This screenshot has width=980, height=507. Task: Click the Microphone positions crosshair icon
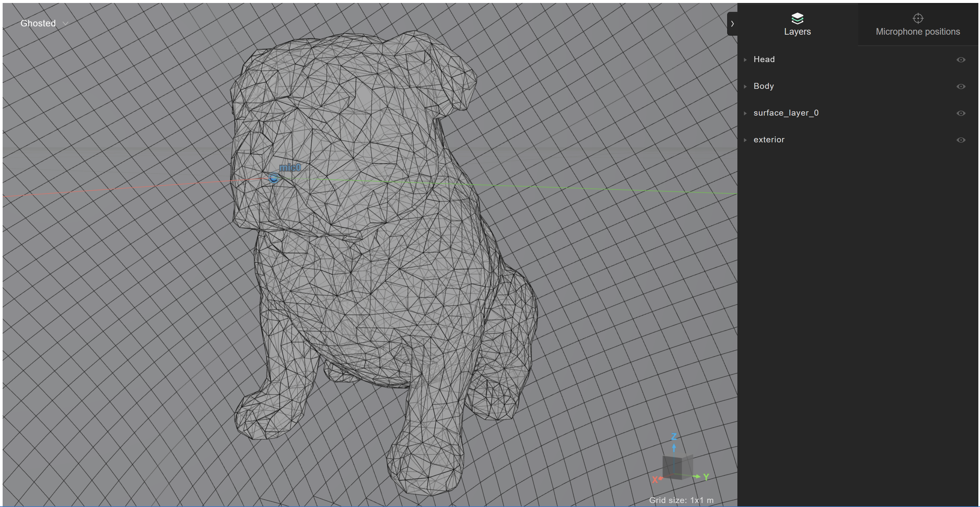point(918,18)
